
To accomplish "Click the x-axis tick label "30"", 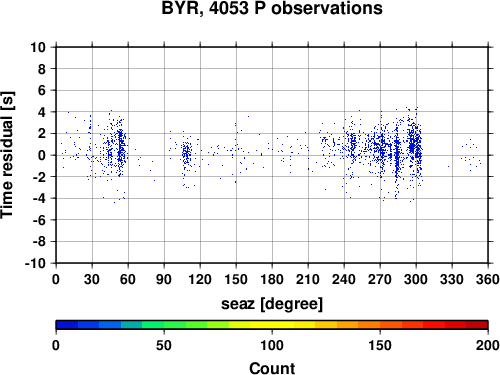I will tap(92, 279).
